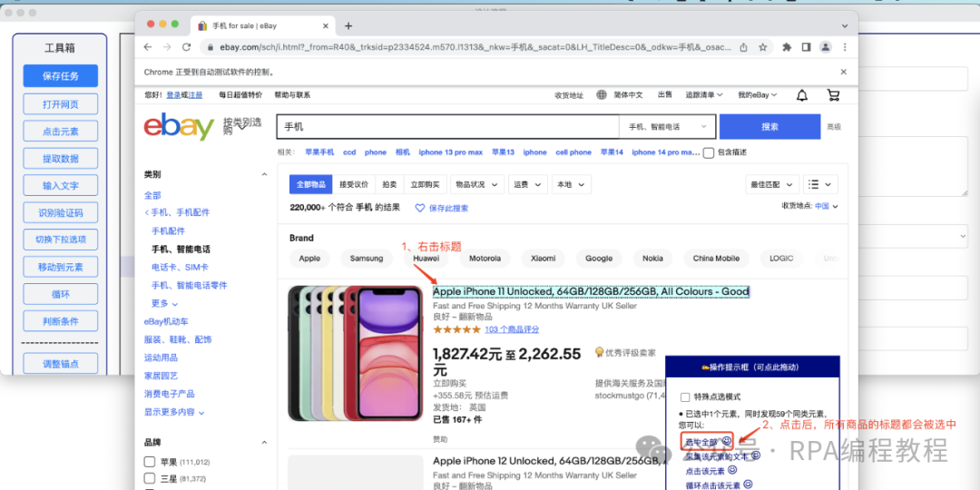Click 输入文字 in the toolbox
The width and height of the screenshot is (980, 490).
(61, 186)
